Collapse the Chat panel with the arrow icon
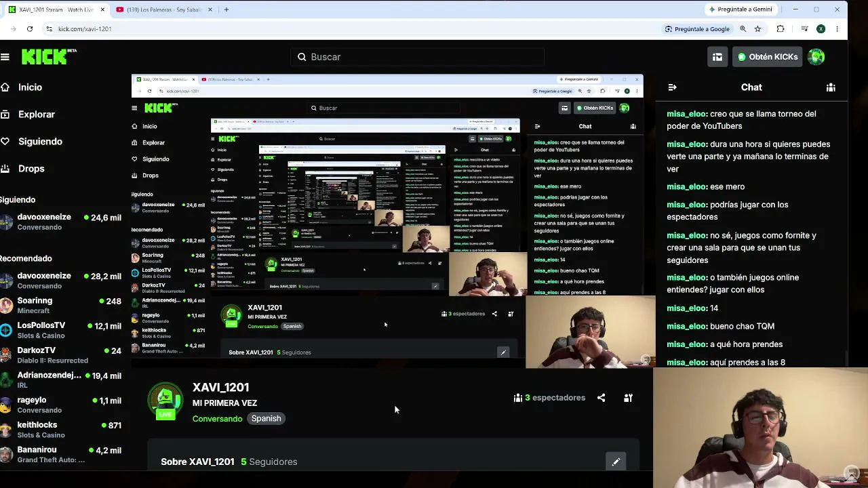This screenshot has width=868, height=488. 672,87
